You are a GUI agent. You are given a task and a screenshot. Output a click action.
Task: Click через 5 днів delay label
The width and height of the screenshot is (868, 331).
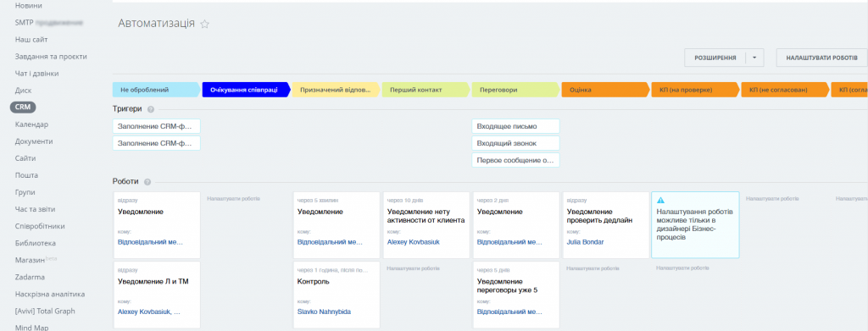pos(492,270)
